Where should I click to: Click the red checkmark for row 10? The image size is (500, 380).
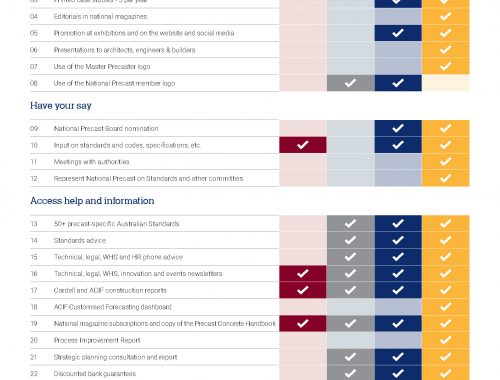click(303, 145)
